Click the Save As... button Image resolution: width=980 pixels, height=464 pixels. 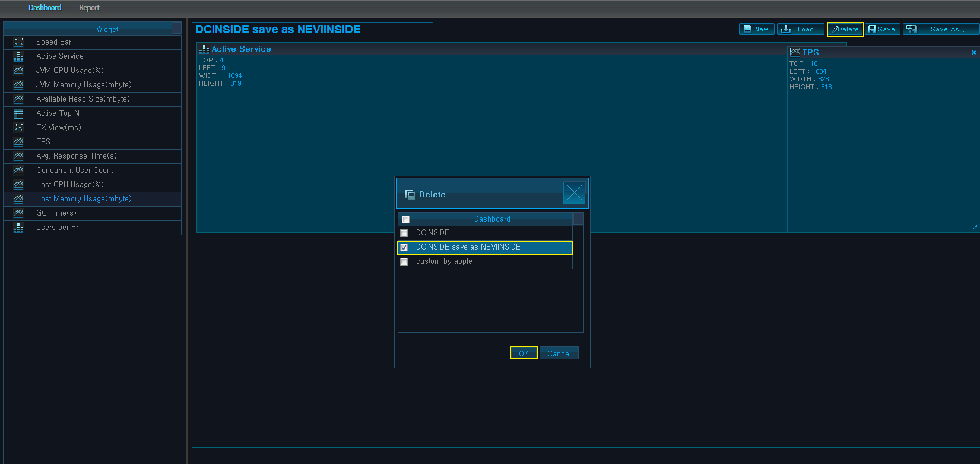[x=941, y=29]
